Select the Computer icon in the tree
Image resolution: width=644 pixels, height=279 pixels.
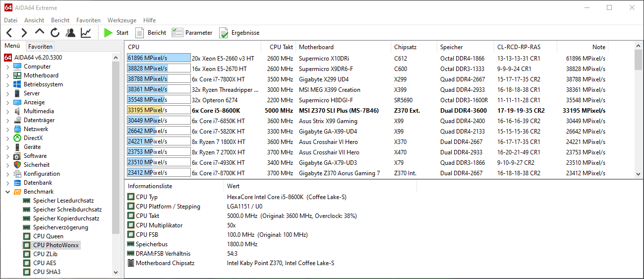click(18, 67)
